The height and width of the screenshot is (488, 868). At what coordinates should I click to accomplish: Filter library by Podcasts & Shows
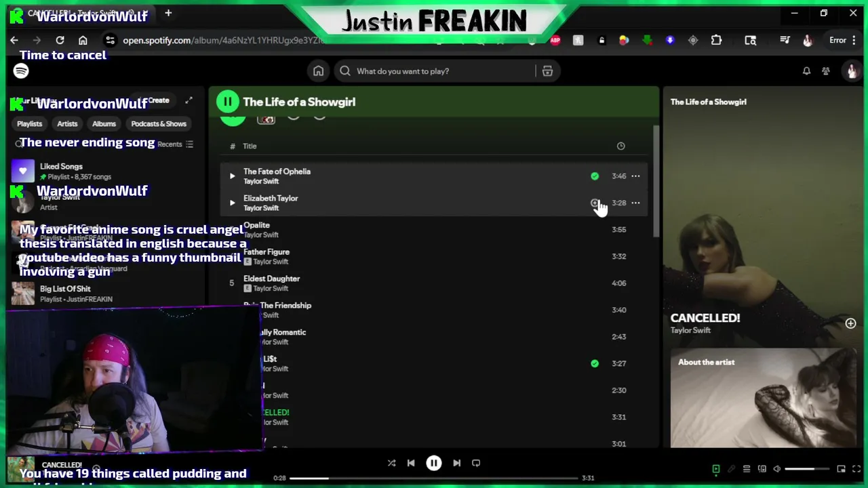pyautogui.click(x=159, y=123)
